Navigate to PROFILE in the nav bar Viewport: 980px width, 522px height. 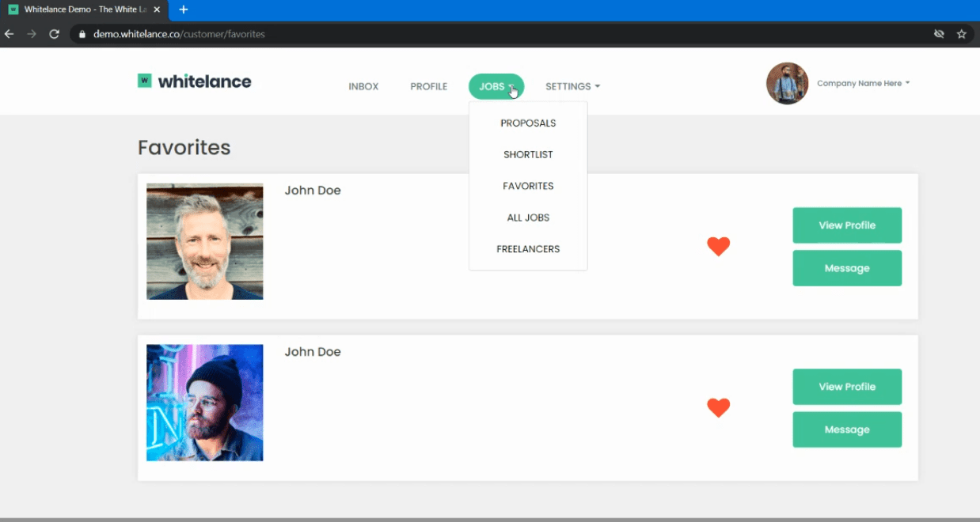(x=428, y=86)
